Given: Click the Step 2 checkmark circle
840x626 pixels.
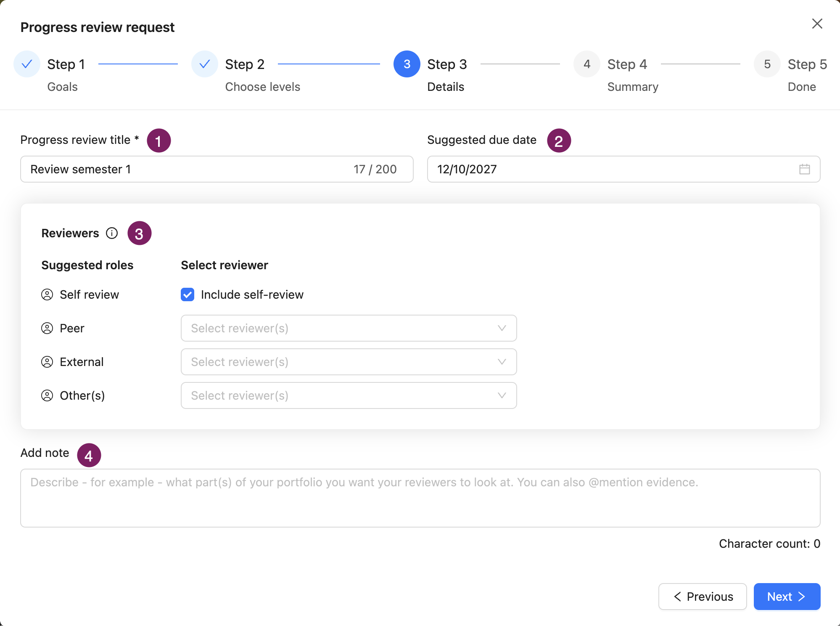Looking at the screenshot, I should [x=205, y=64].
